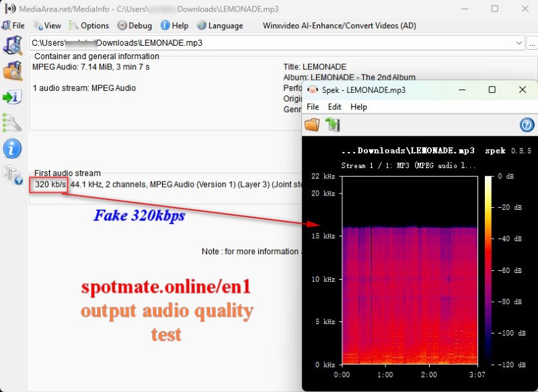Open preferences wrench sidebar icon
This screenshot has height=392, width=538.
pyautogui.click(x=12, y=122)
